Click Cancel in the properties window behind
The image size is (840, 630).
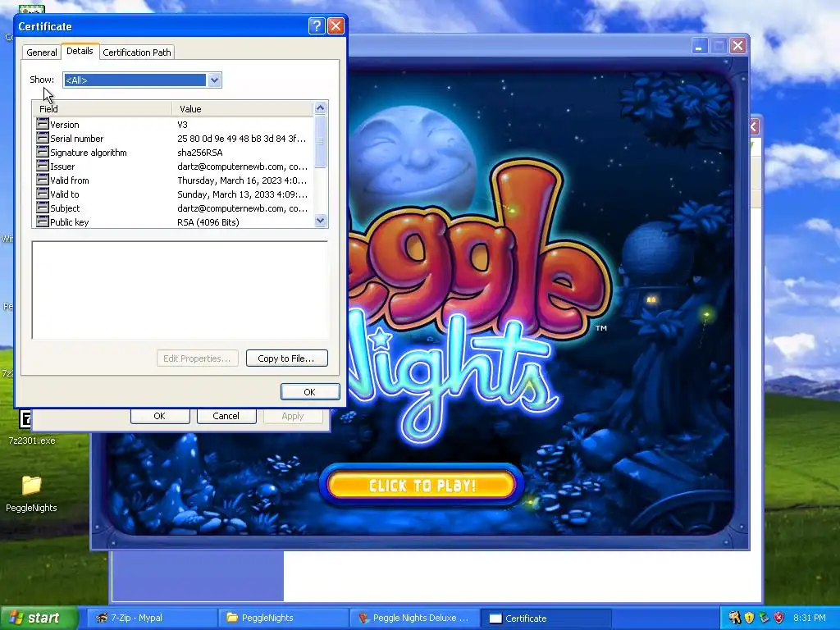coord(226,416)
